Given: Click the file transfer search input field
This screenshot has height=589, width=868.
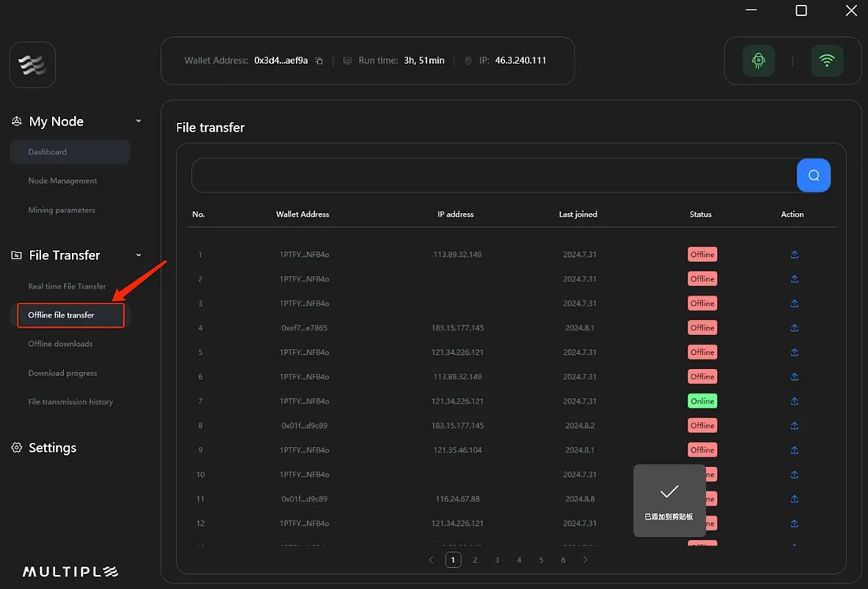Looking at the screenshot, I should (x=493, y=175).
